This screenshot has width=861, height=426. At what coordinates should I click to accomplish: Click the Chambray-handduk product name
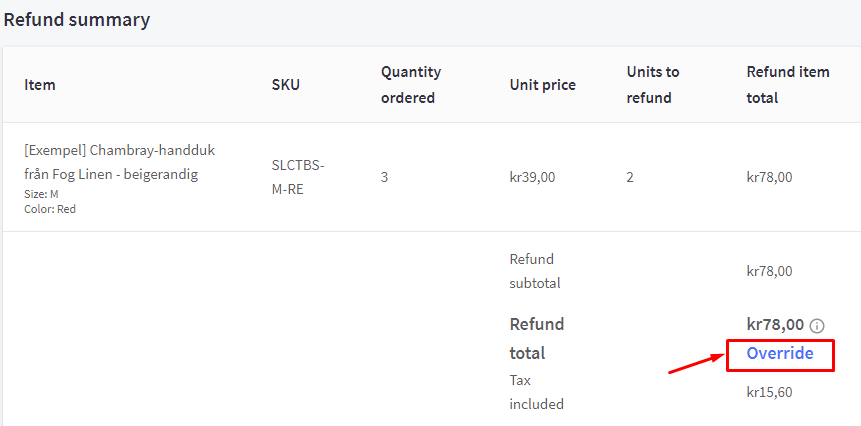(119, 162)
